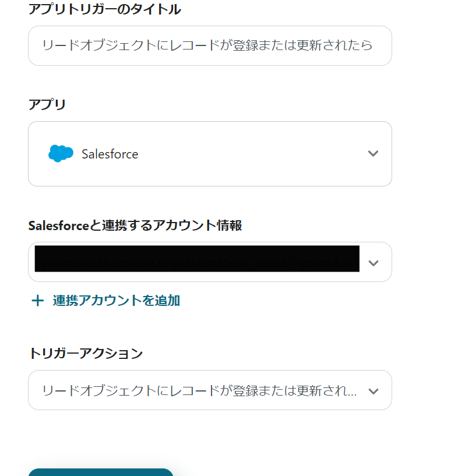The image size is (458, 476).
Task: Open the Salesforce app dropdown box
Action: click(x=210, y=154)
